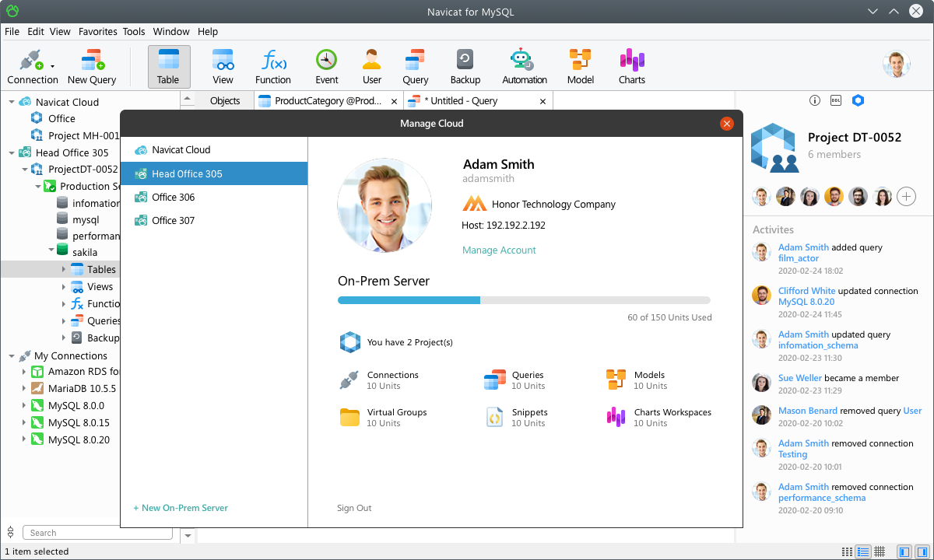Collapse the sakila database node
Image resolution: width=934 pixels, height=560 pixels.
pos(51,250)
